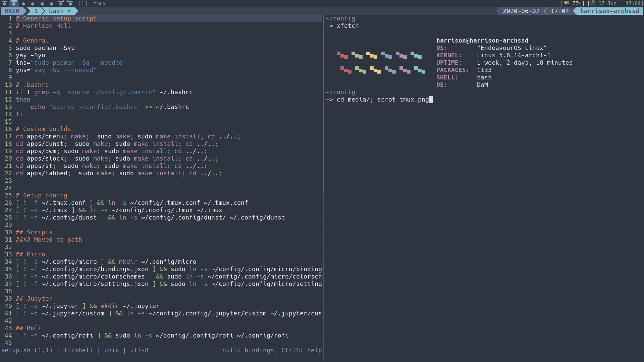Switch to the eighth DWM workspace tag
The height and width of the screenshot is (362, 644).
(x=70, y=3)
